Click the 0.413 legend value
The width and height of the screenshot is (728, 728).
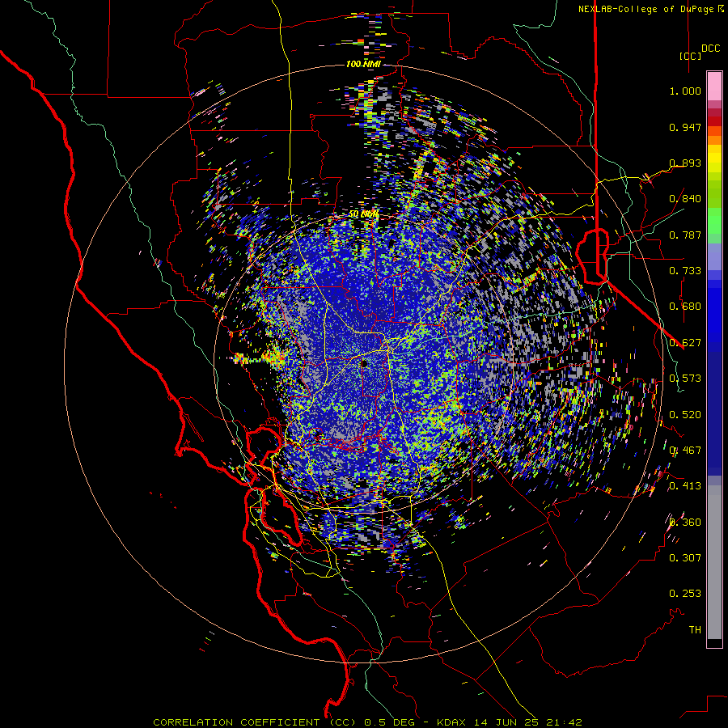pyautogui.click(x=685, y=486)
